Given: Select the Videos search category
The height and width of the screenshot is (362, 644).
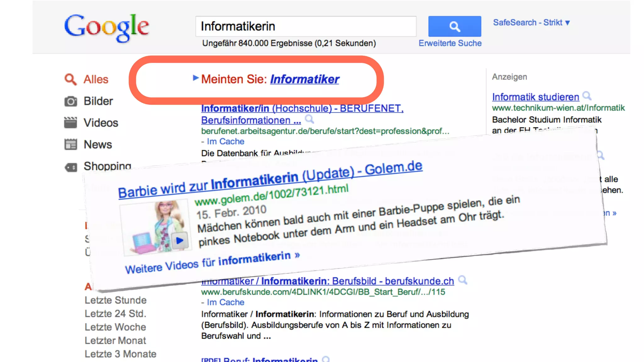Looking at the screenshot, I should coord(101,123).
